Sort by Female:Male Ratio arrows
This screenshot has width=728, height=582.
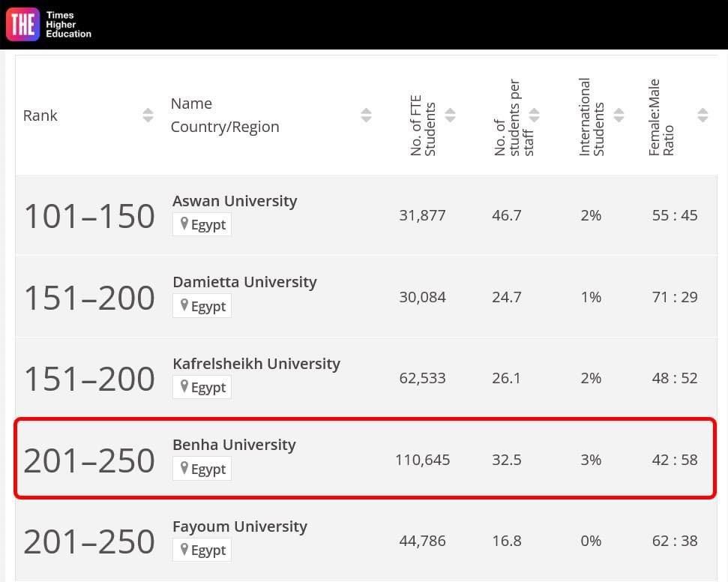point(703,115)
